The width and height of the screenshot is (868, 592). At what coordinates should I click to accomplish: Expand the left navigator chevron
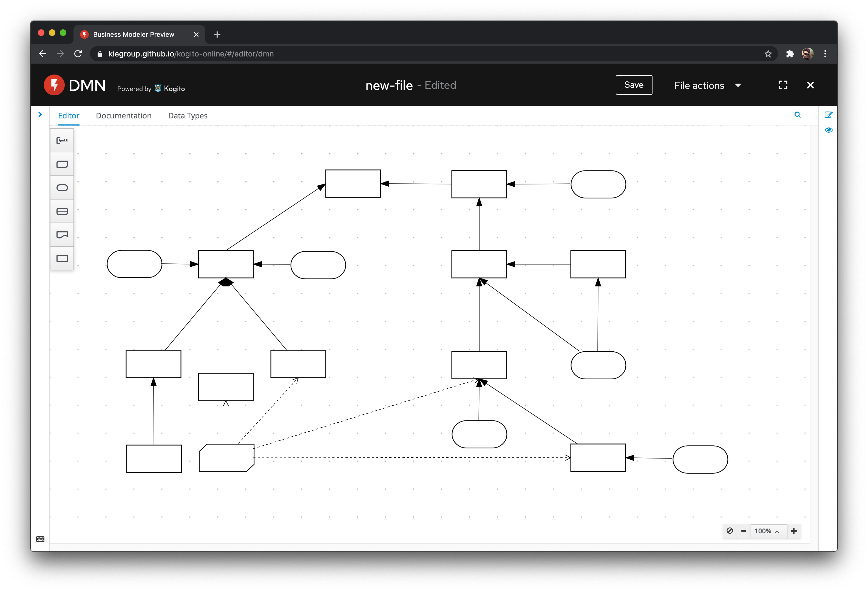pyautogui.click(x=40, y=115)
